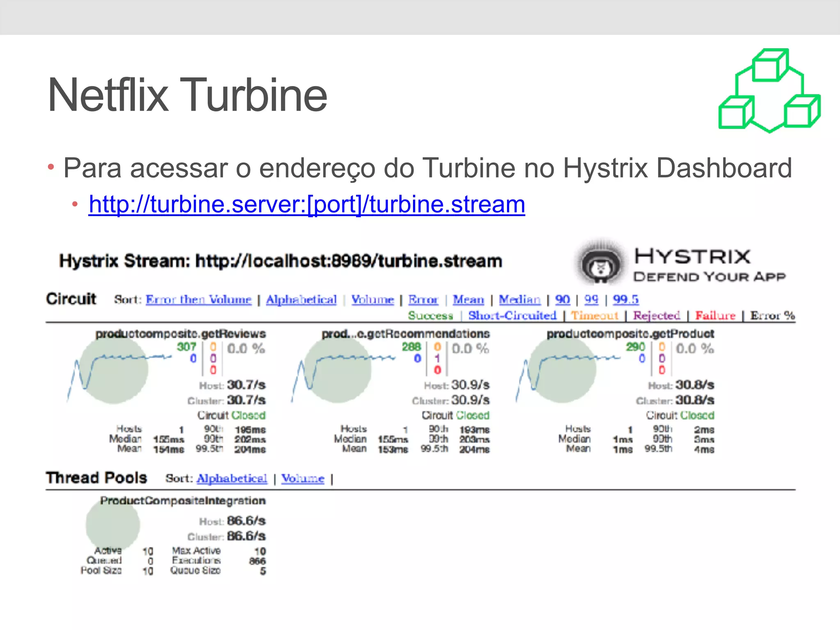
Task: Sort circuits by 99th percentile
Action: pos(591,299)
